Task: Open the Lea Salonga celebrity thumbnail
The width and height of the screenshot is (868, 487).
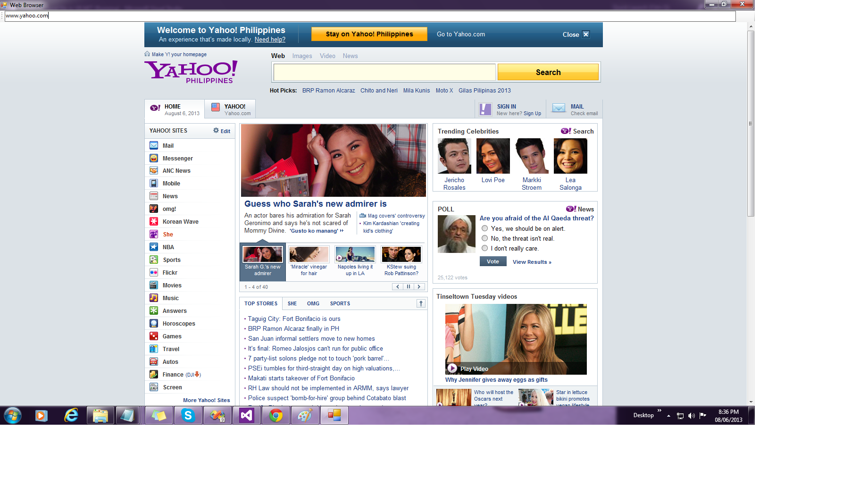Action: coord(570,156)
